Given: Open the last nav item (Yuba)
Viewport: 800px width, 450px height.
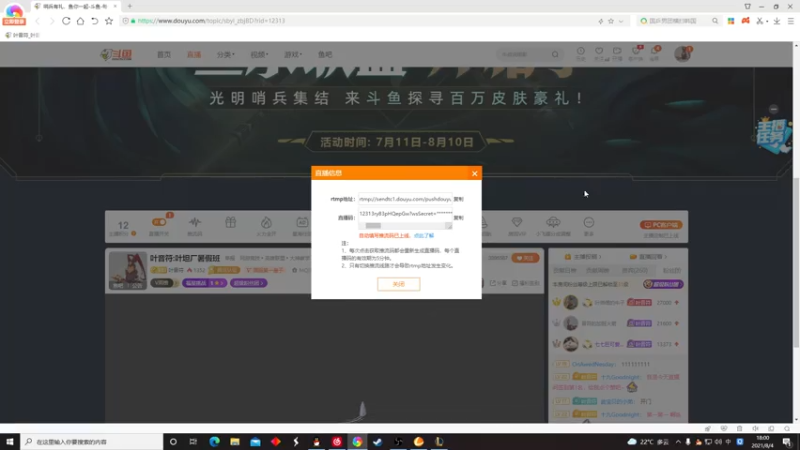Looking at the screenshot, I should [325, 55].
